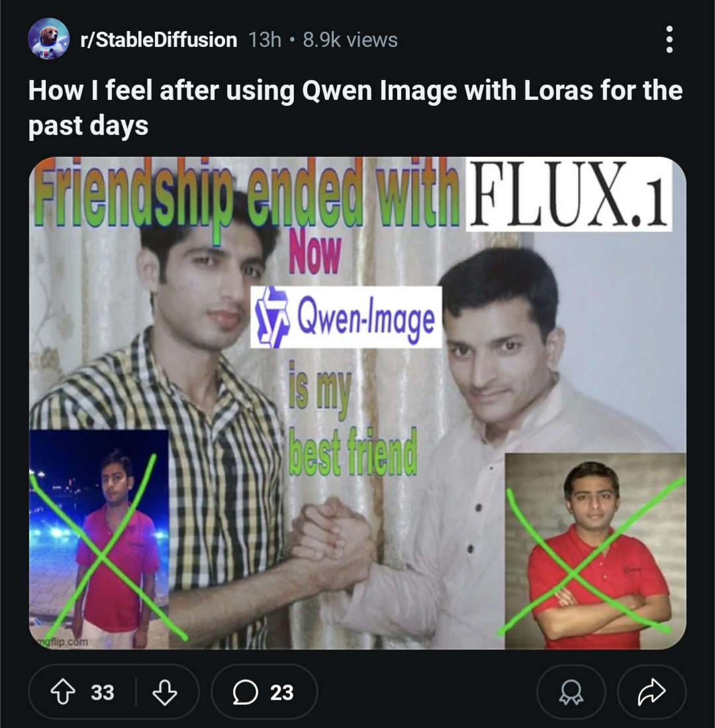Click the crossed-out red shirt photo on the right
This screenshot has height=728, width=715.
595,551
